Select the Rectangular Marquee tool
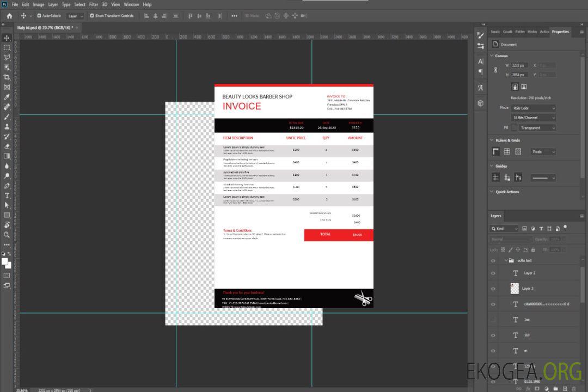This screenshot has height=392, width=588. click(x=7, y=48)
